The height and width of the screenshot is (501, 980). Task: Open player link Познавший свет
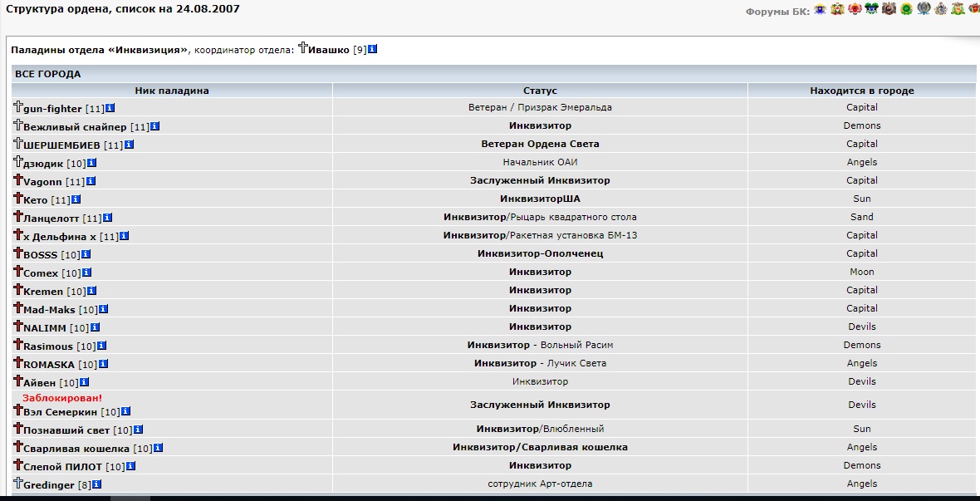(x=66, y=430)
